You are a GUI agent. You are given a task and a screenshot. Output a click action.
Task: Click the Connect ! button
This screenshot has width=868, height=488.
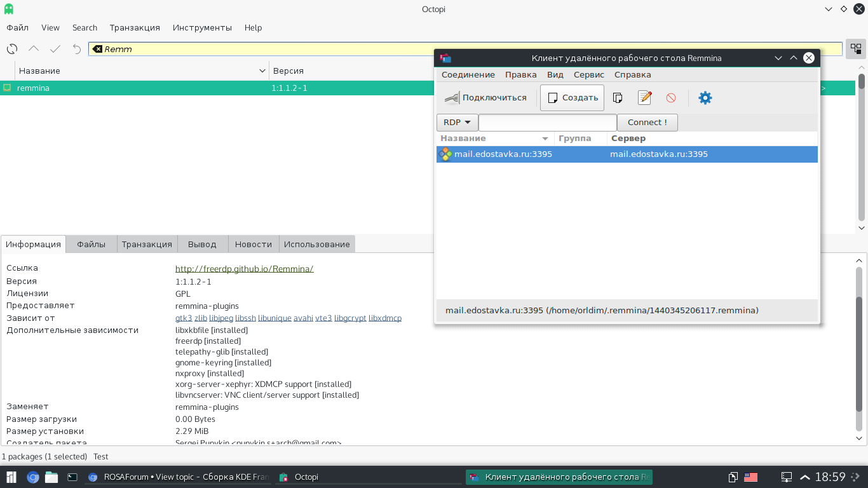pyautogui.click(x=647, y=123)
